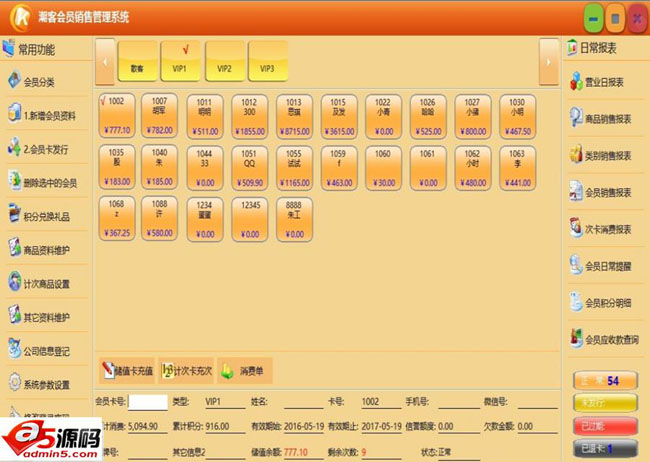Select member card 1059 f
Image resolution: width=650 pixels, height=462 pixels.
click(339, 168)
